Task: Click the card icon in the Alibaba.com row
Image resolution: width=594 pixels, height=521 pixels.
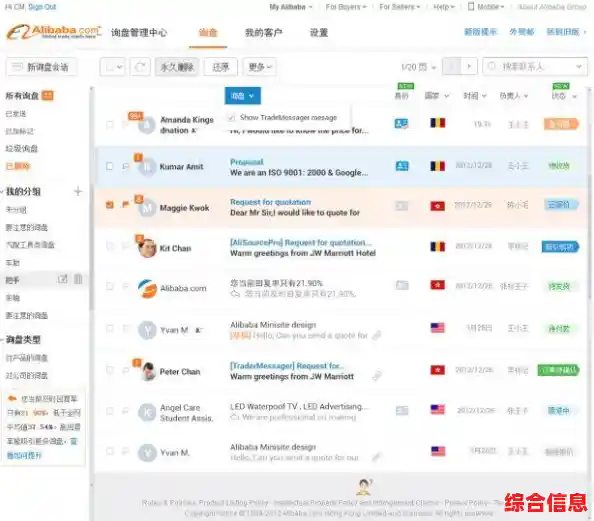Action: [402, 285]
